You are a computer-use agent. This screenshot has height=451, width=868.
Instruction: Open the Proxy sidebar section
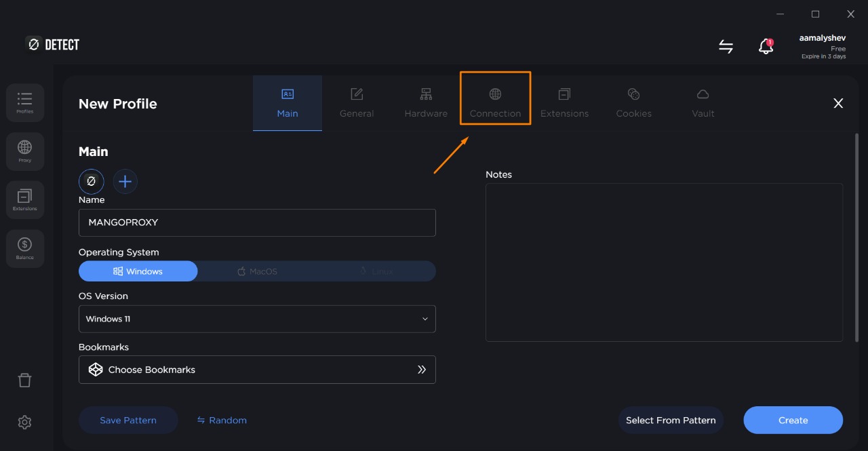coord(25,152)
